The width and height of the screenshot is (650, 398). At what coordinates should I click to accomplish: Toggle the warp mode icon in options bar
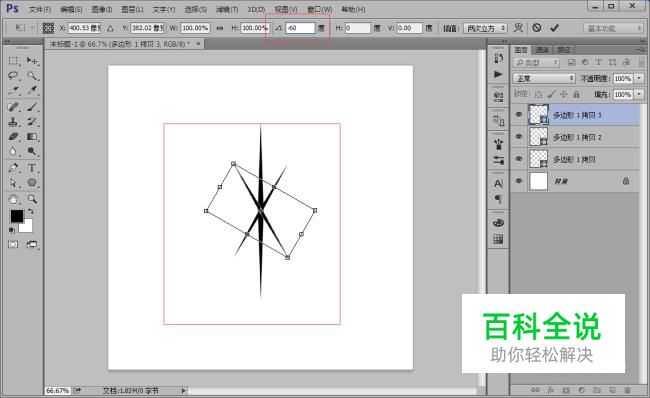pyautogui.click(x=518, y=28)
